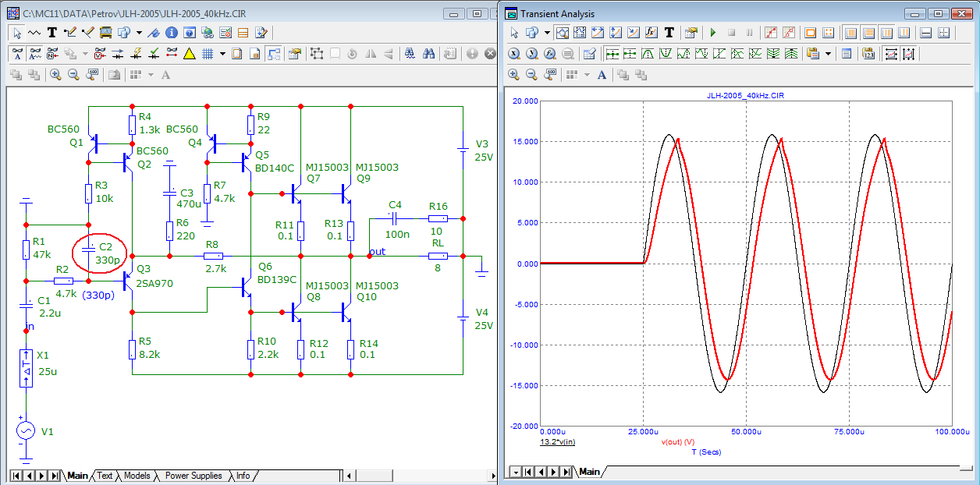Move the cursor to the next peak
The width and height of the screenshot is (980, 485).
pyautogui.click(x=648, y=54)
